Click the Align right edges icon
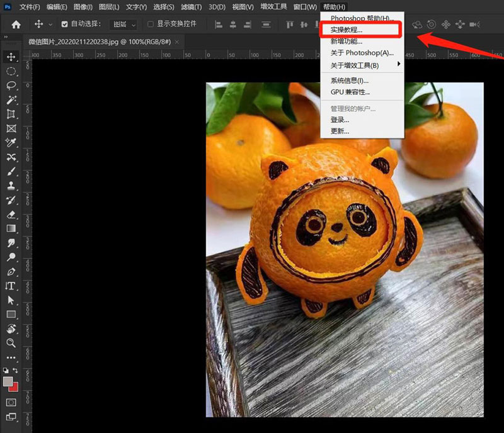Image resolution: width=504 pixels, height=433 pixels. 248,25
